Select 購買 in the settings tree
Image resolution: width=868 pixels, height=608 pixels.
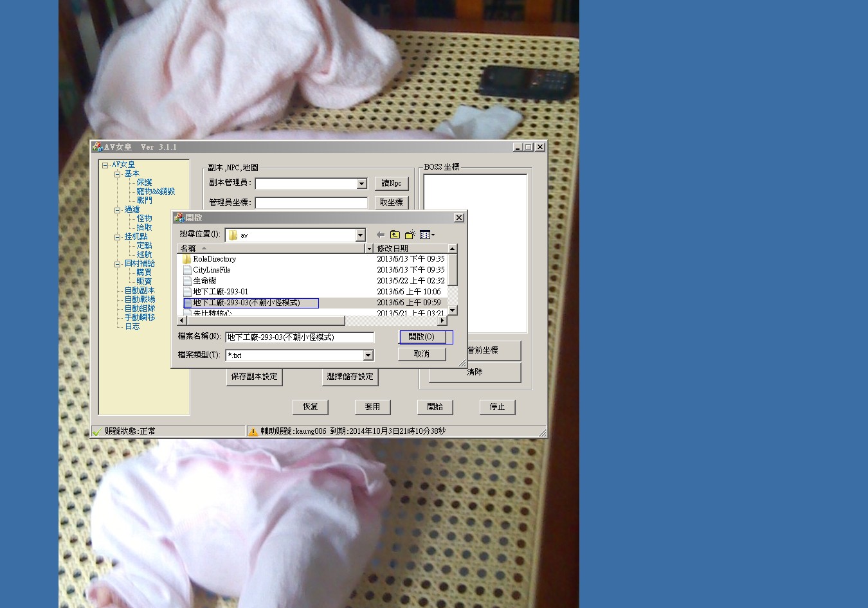click(144, 273)
